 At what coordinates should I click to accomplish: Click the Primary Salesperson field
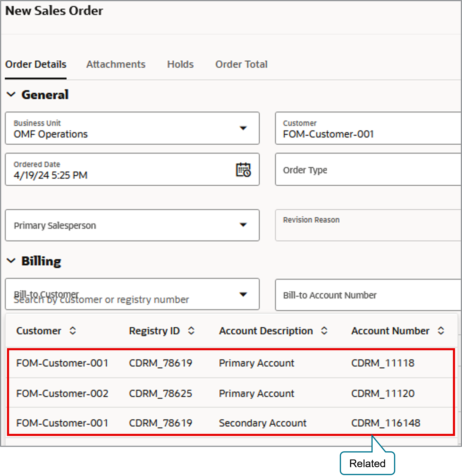pyautogui.click(x=132, y=225)
